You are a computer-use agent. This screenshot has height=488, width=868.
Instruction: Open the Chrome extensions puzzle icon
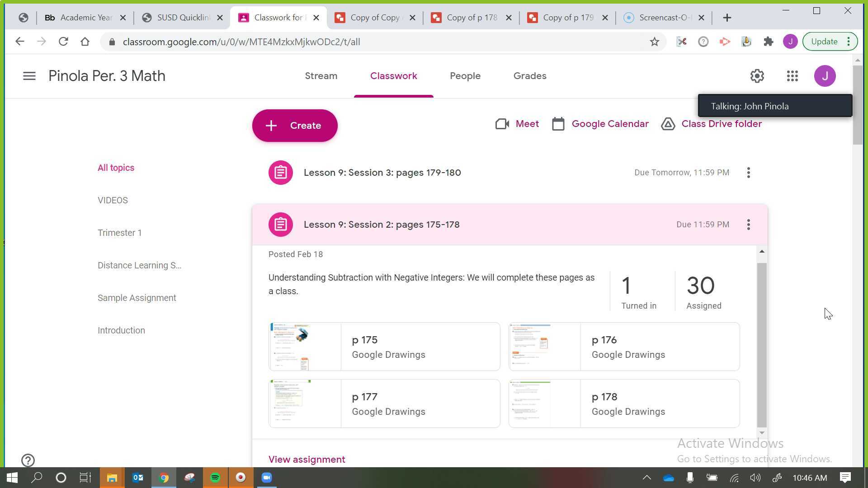click(768, 42)
